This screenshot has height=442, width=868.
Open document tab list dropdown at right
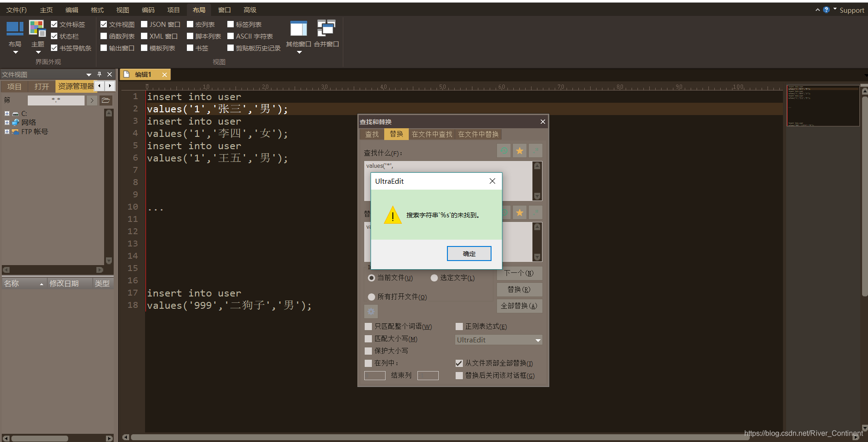click(x=865, y=75)
